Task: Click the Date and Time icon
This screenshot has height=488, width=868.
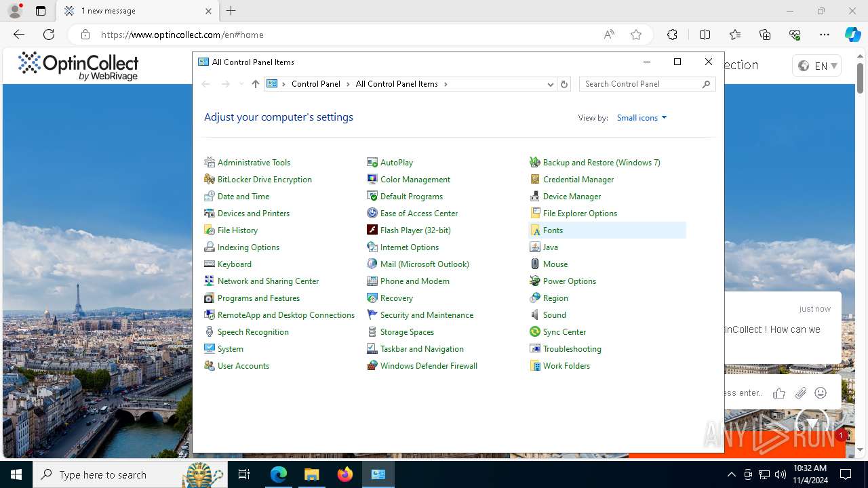Action: tap(210, 197)
